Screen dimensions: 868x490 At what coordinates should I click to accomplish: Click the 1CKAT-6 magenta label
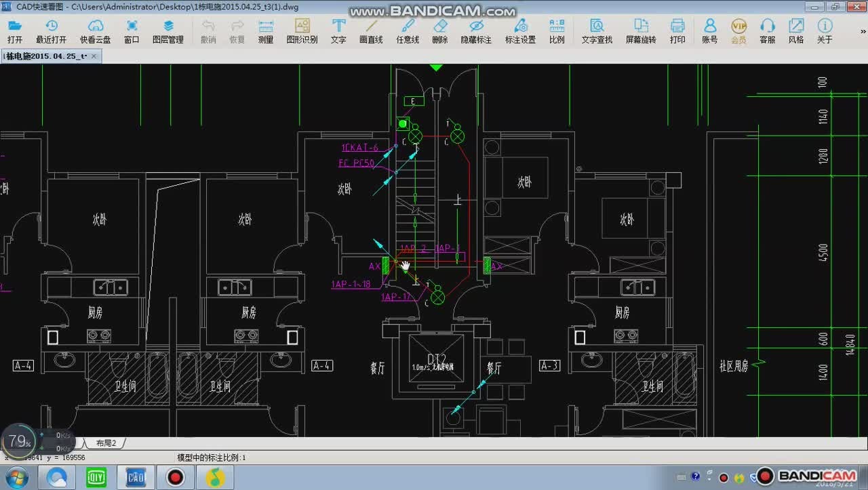(x=360, y=148)
